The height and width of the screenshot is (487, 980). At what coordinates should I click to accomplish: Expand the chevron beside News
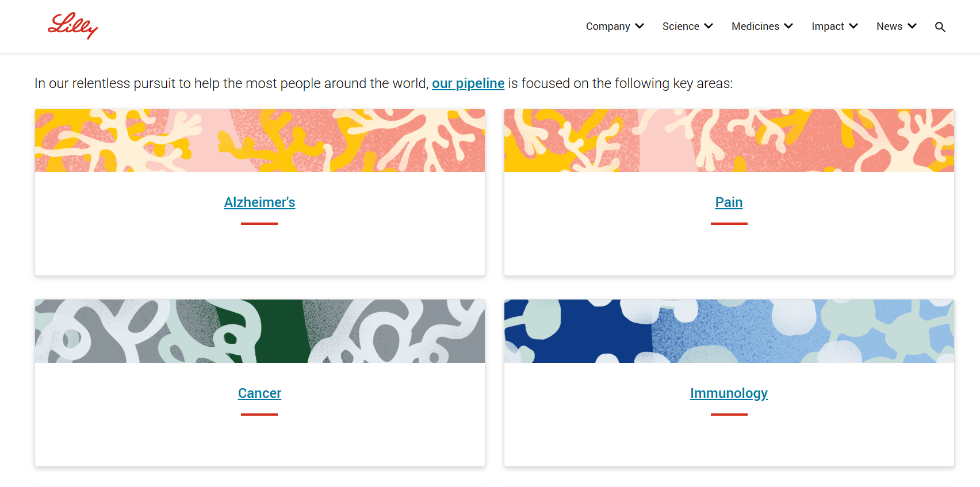(x=912, y=26)
